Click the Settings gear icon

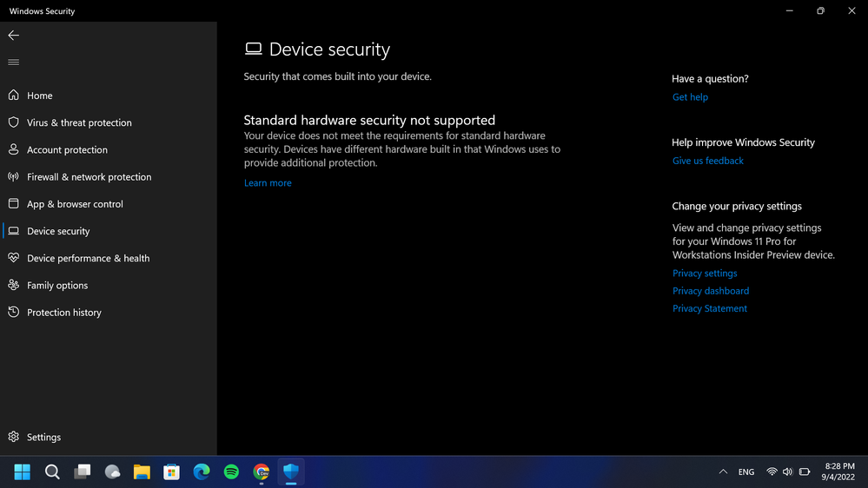(14, 437)
